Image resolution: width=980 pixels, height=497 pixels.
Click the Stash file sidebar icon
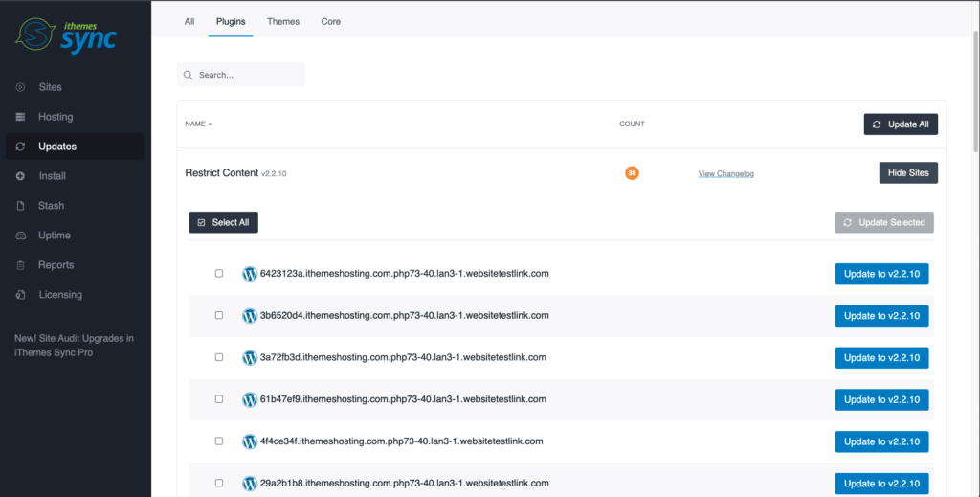(21, 206)
